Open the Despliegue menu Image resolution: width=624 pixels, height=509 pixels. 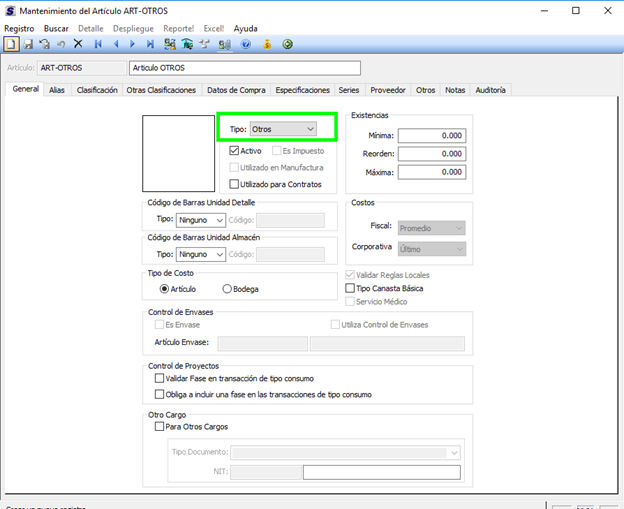click(133, 29)
